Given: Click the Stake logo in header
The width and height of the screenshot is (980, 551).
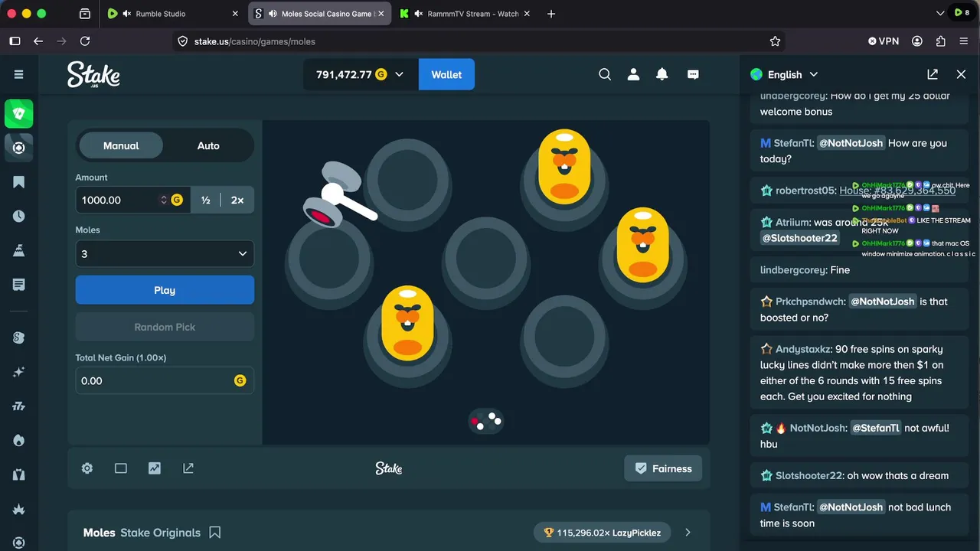Looking at the screenshot, I should point(93,74).
